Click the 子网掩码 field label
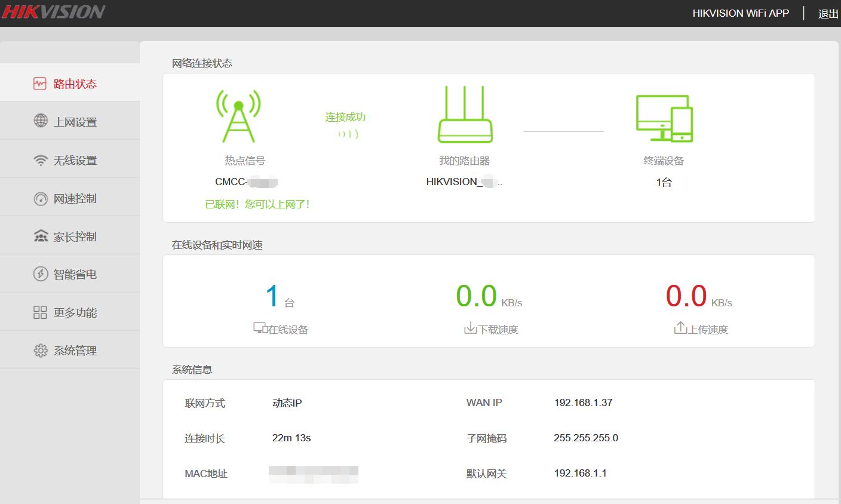The width and height of the screenshot is (841, 504). point(487,438)
